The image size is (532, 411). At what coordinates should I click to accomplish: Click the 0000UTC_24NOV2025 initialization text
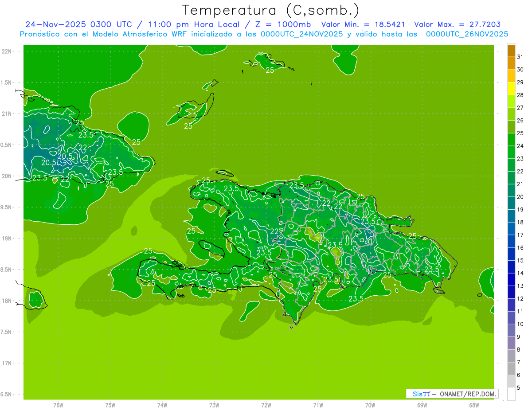point(301,34)
